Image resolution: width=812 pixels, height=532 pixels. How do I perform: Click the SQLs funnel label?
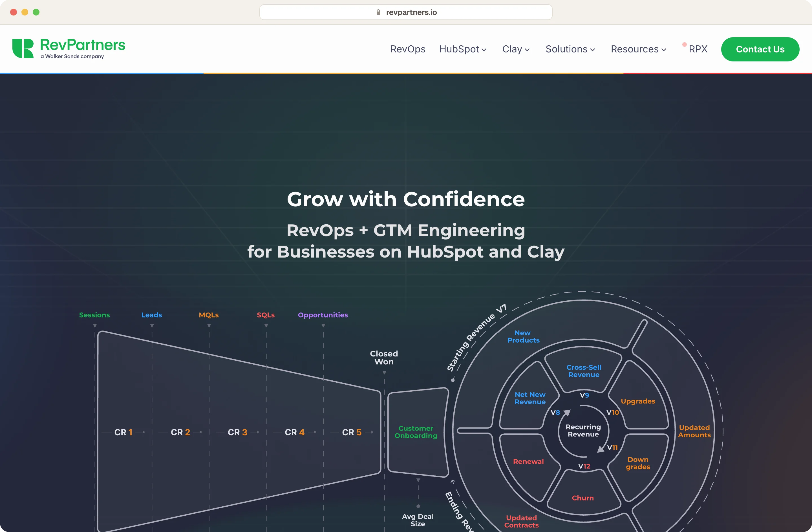(266, 315)
